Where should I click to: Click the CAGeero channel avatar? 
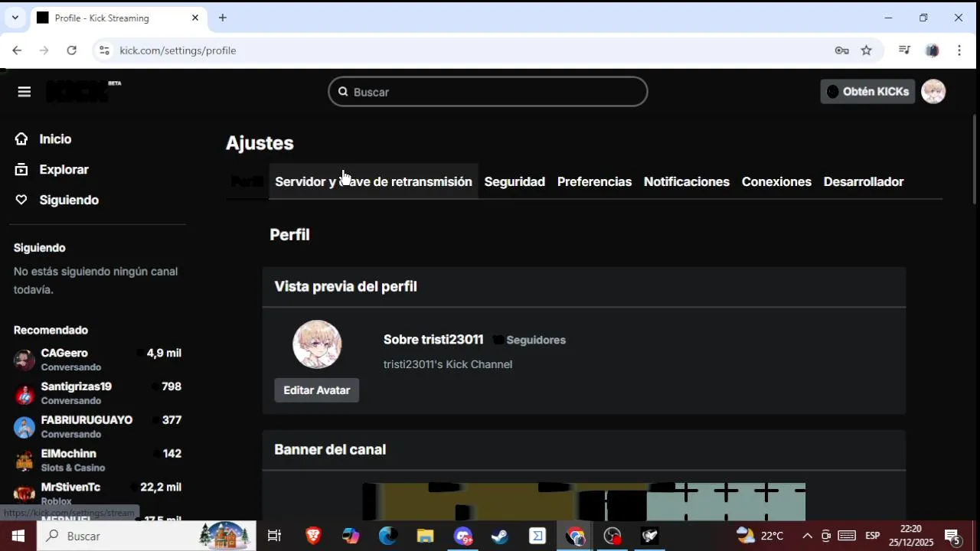24,360
